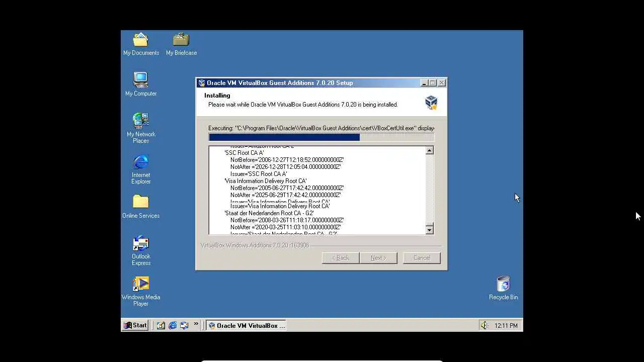Image resolution: width=644 pixels, height=362 pixels.
Task: Open the My Documents desktop icon
Action: [x=141, y=44]
